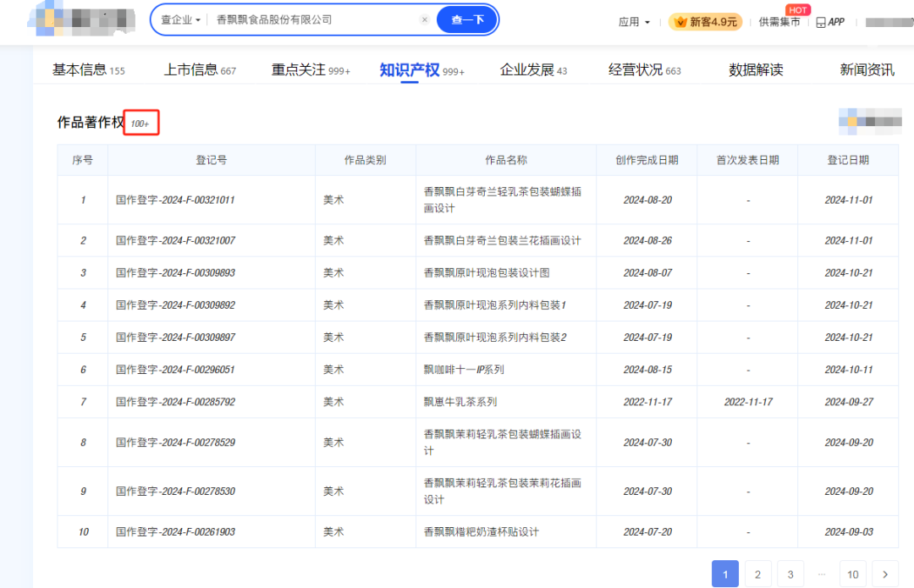Click the 飘咖啡十一IP系列 work name
The width and height of the screenshot is (914, 588).
pyautogui.click(x=464, y=370)
